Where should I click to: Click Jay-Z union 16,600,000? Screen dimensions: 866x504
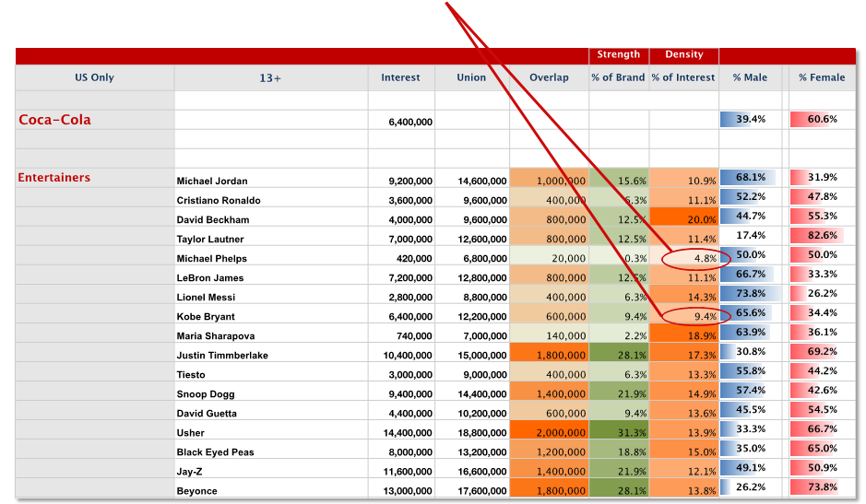482,472
